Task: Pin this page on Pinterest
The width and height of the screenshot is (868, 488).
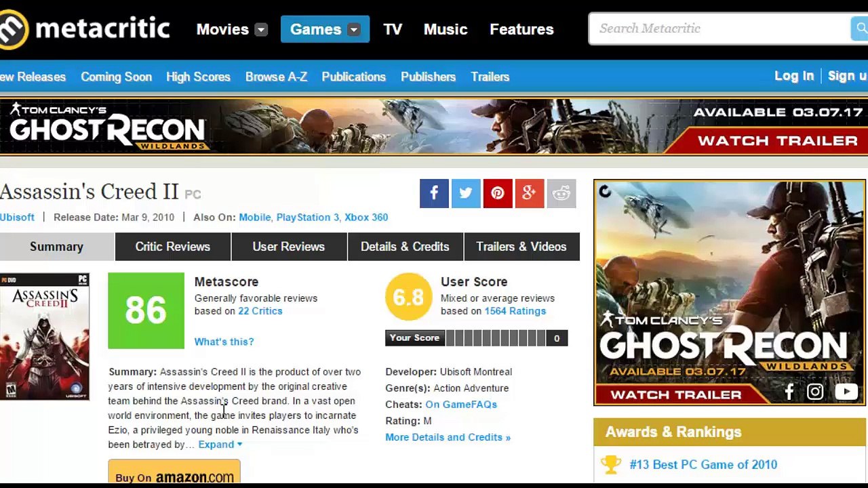Action: point(498,193)
